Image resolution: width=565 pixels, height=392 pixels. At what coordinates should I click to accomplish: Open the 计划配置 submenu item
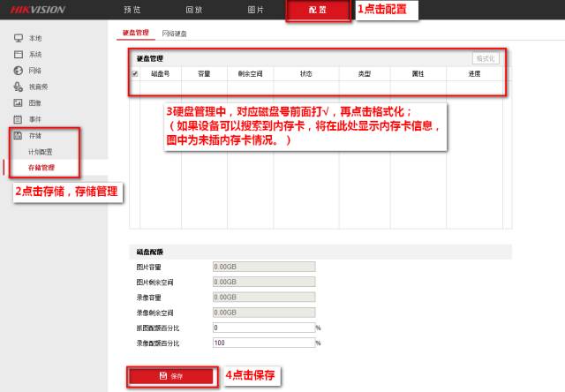[41, 151]
